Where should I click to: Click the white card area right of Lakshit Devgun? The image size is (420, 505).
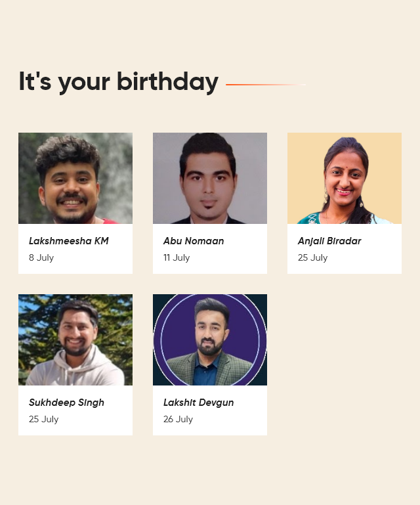[251, 403]
